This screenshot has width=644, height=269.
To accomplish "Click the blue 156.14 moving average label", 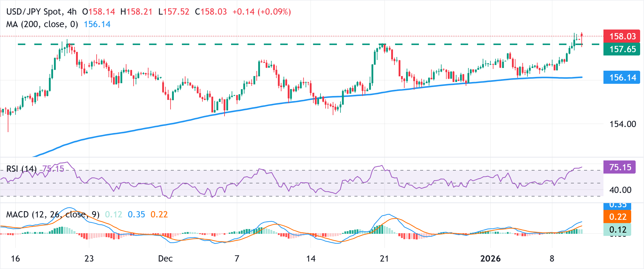I will (x=622, y=77).
